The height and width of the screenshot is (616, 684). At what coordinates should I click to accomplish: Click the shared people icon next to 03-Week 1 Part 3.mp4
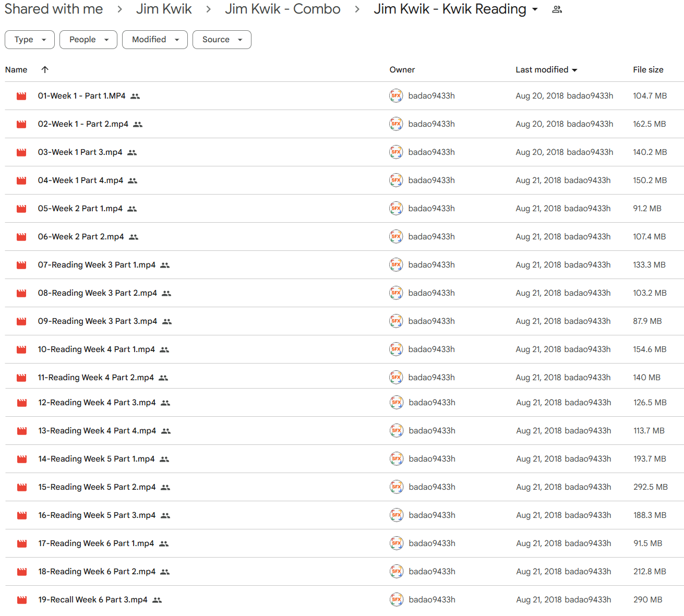132,152
